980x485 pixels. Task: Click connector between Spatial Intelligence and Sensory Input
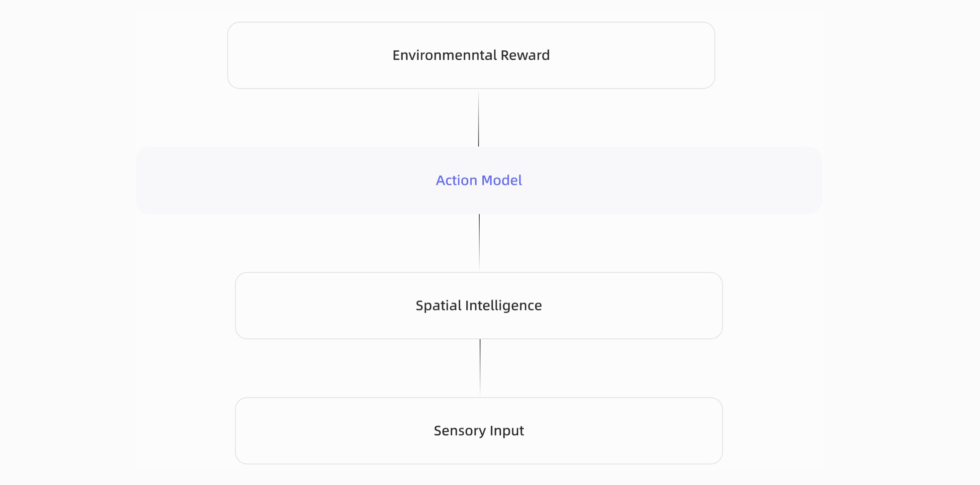(x=480, y=367)
